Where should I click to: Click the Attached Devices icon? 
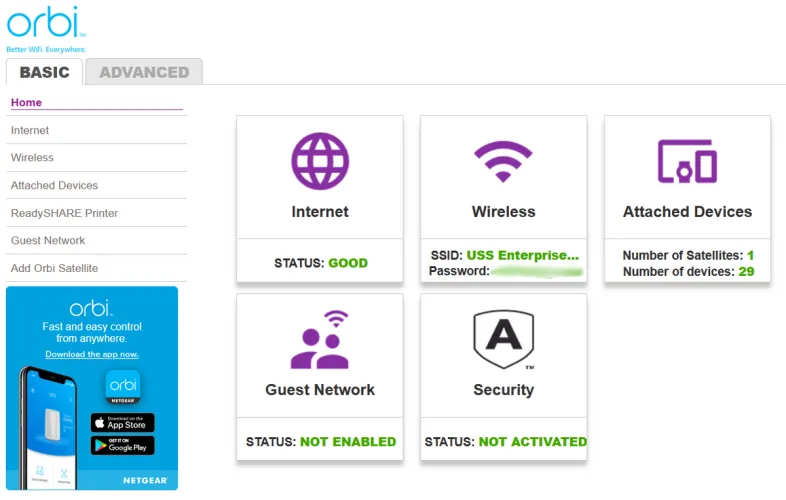[x=687, y=161]
